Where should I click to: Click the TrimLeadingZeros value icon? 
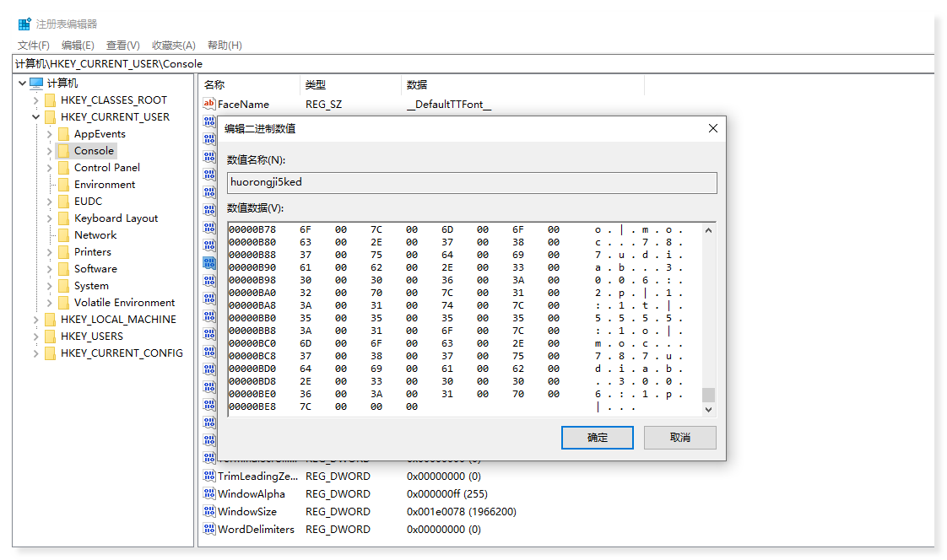pyautogui.click(x=209, y=476)
